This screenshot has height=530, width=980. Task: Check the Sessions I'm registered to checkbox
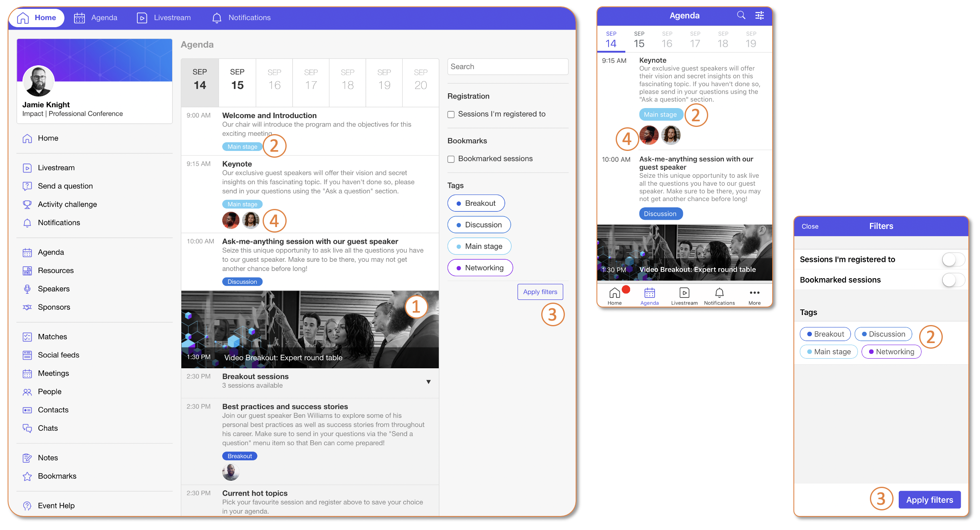(x=451, y=114)
